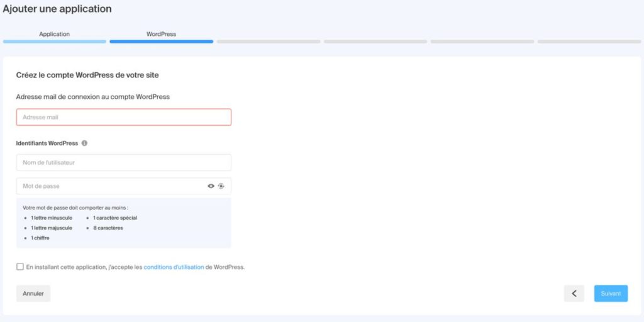
Task: Click the "1 caractère spécial" requirement text
Action: (x=115, y=218)
